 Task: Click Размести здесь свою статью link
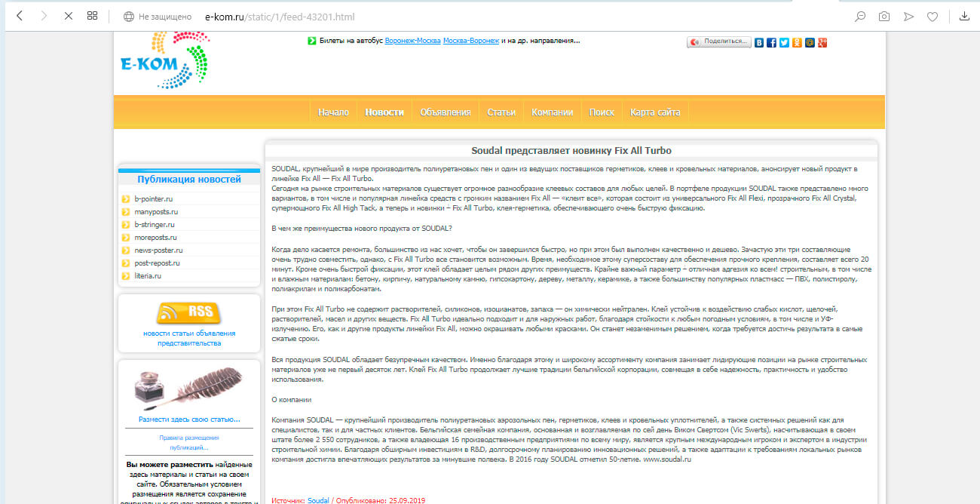pos(189,419)
